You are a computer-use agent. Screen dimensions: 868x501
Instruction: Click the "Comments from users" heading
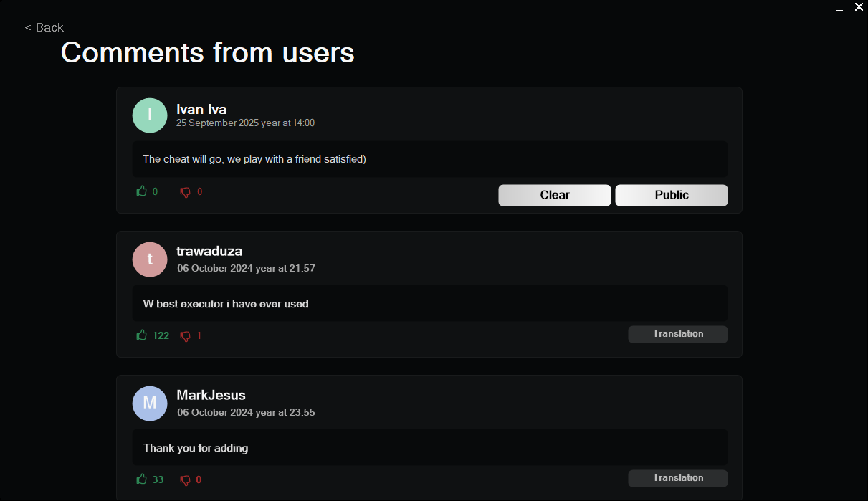click(x=208, y=52)
